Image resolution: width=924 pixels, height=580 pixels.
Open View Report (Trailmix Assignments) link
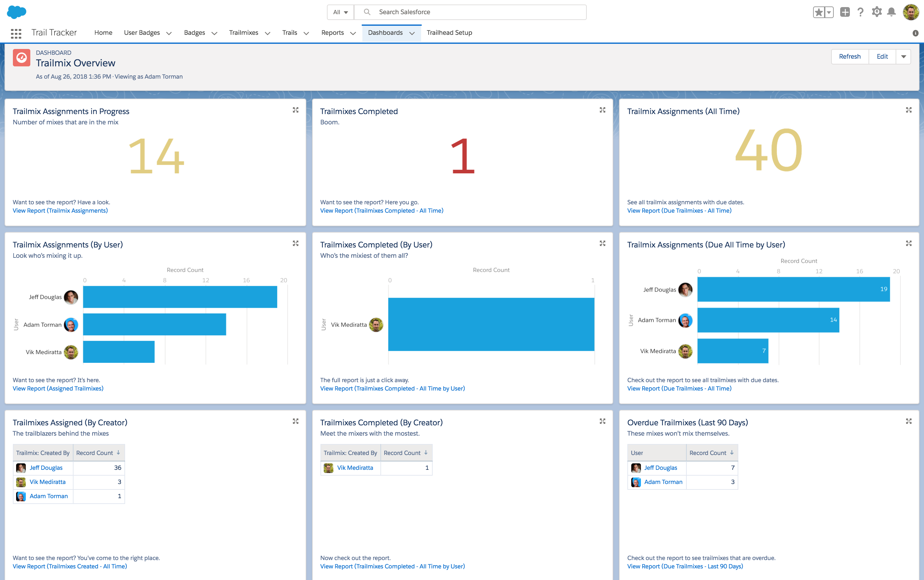60,211
